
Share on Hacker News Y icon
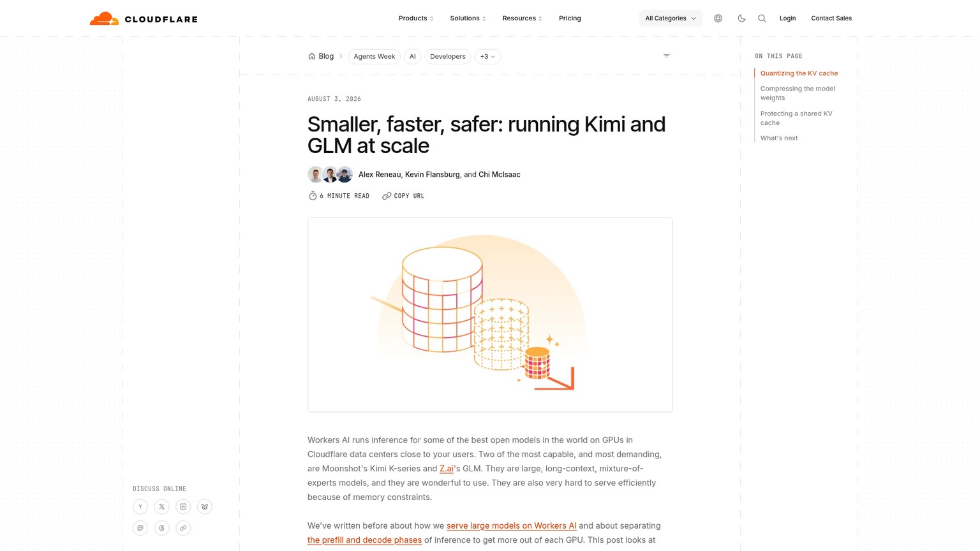140,506
